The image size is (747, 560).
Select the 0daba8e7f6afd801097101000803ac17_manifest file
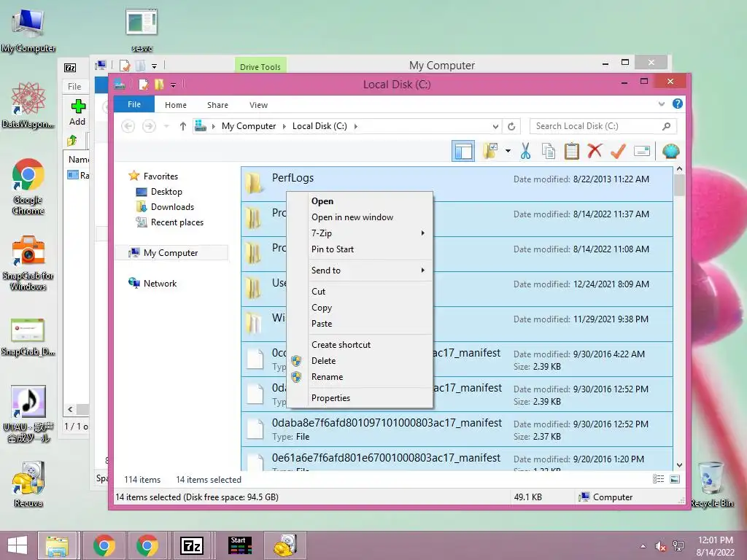click(x=457, y=429)
